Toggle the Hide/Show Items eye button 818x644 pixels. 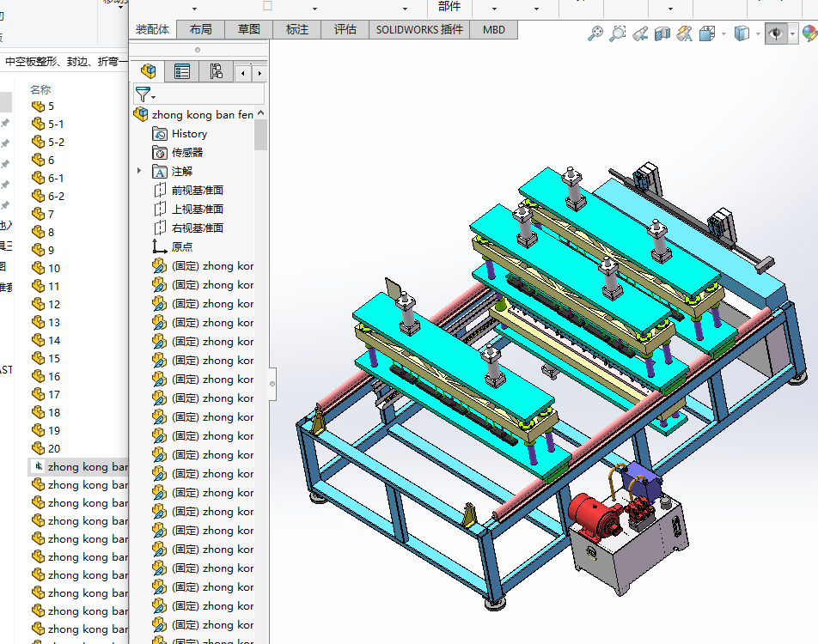(x=776, y=33)
